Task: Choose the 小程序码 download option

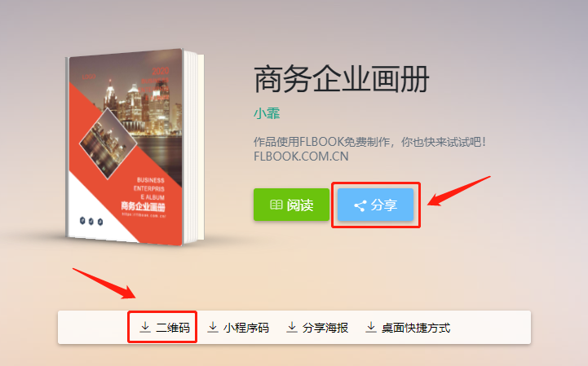Action: tap(246, 328)
